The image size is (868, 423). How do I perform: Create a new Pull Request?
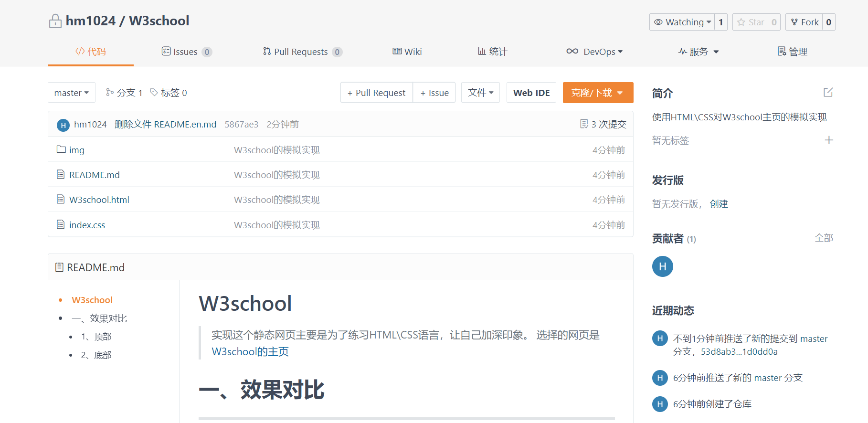click(x=377, y=93)
